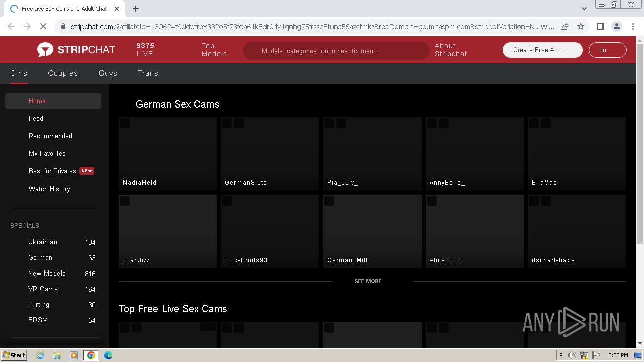Switch to Trans tab
Screen dimensions: 644x362
[x=148, y=73]
